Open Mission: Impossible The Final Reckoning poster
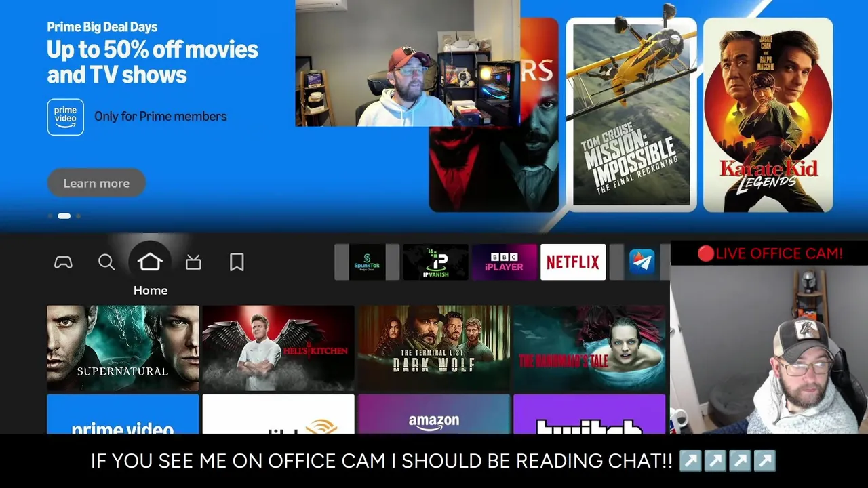This screenshot has width=868, height=488. 631,115
